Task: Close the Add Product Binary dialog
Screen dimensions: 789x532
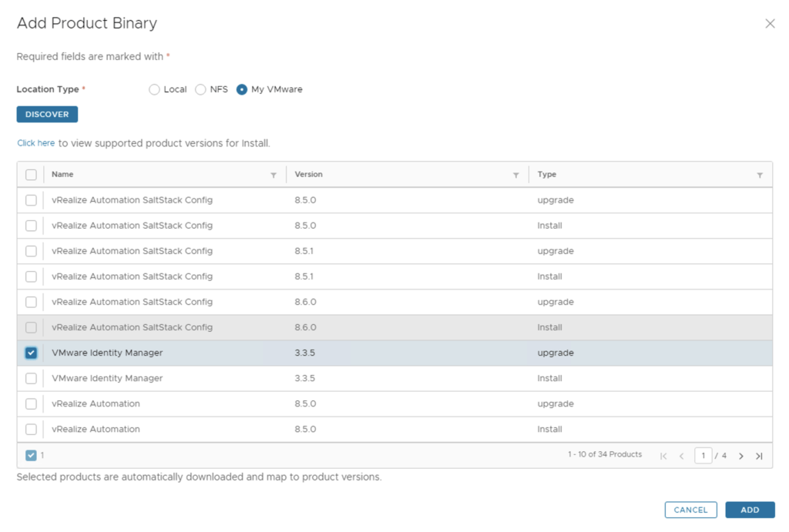Action: coord(770,24)
